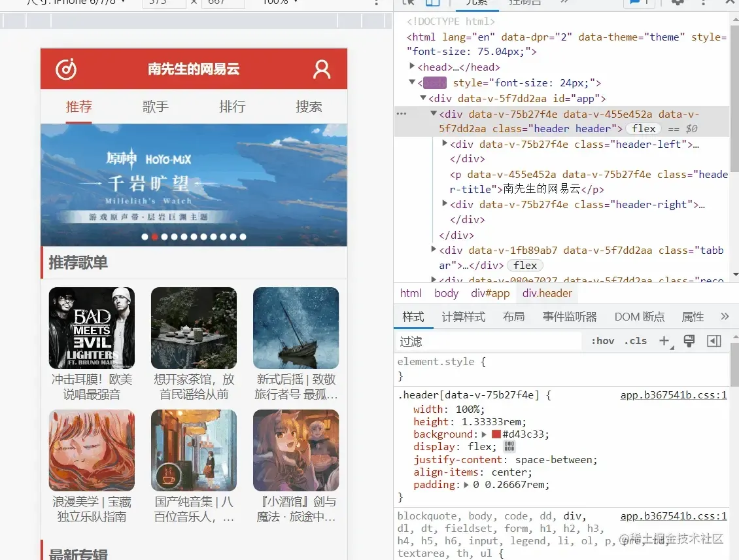
Task: Select the active red carousel dot
Action: (154, 237)
